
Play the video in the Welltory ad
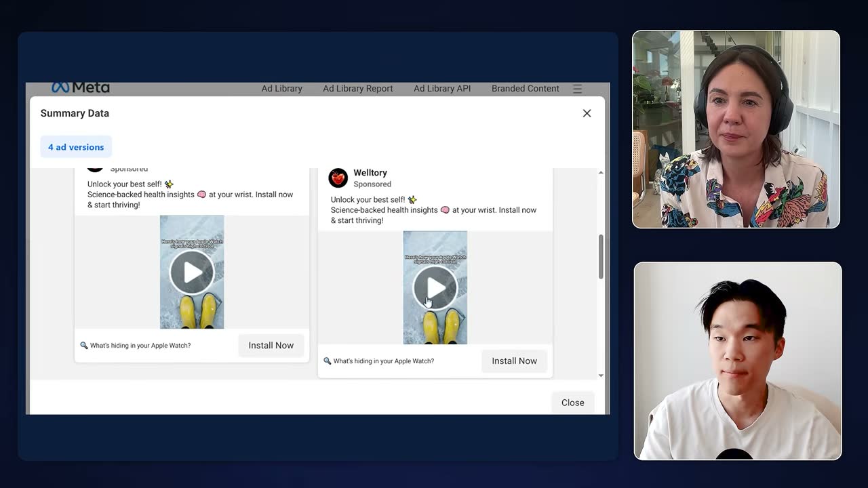(x=435, y=288)
